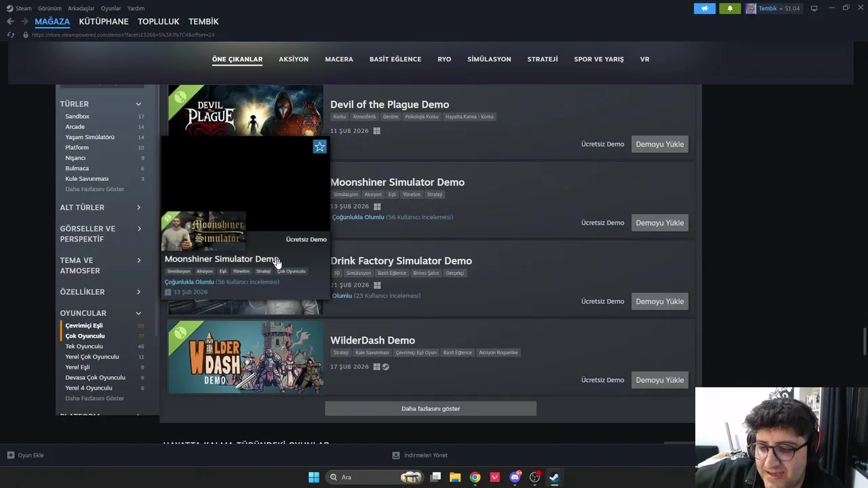Open the Devil of the Plague thumbnail
The width and height of the screenshot is (868, 488).
tap(245, 110)
